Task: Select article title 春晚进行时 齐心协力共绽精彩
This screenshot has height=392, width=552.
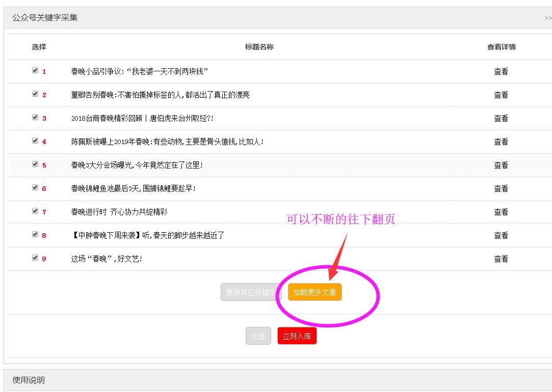Action: 119,212
